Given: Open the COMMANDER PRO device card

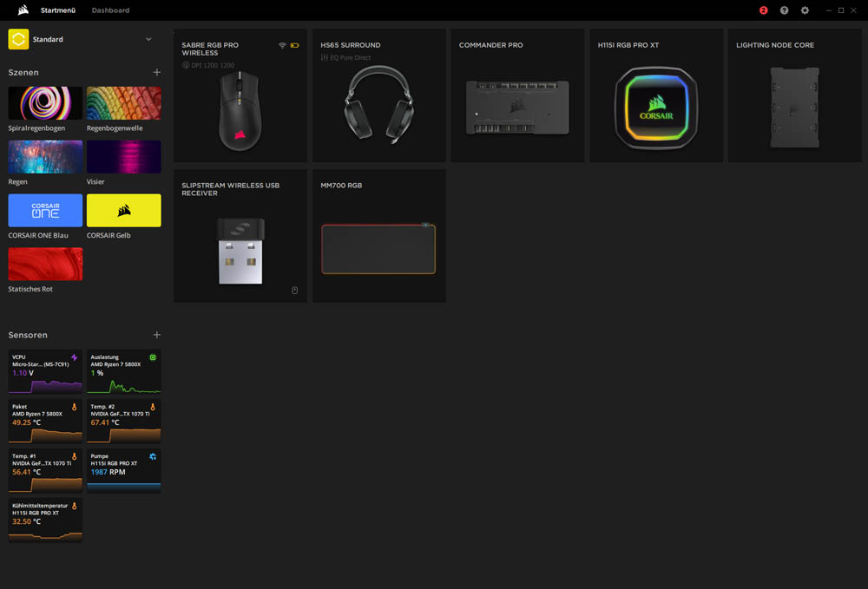Looking at the screenshot, I should click(x=517, y=95).
